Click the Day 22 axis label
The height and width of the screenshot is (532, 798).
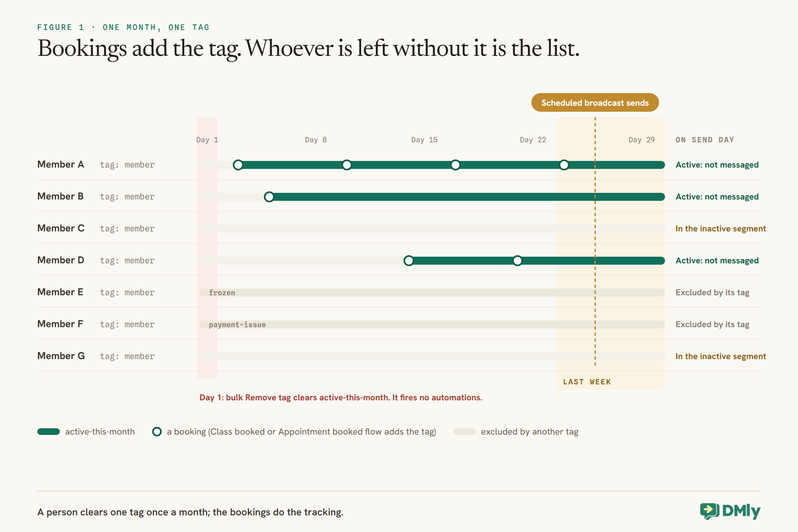[533, 140]
